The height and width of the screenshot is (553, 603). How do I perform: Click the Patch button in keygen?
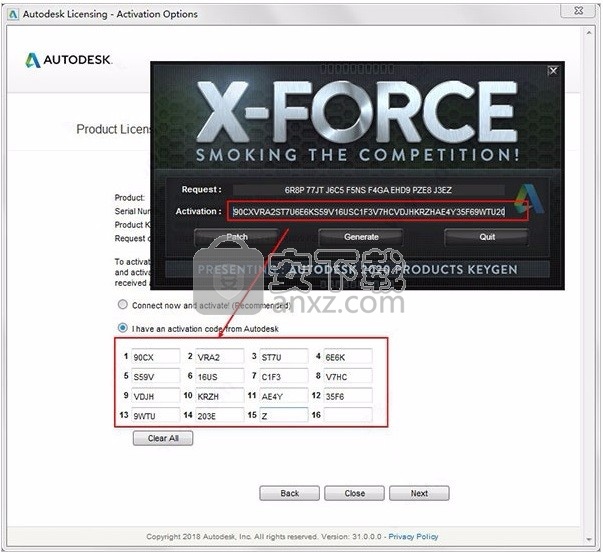pos(237,237)
